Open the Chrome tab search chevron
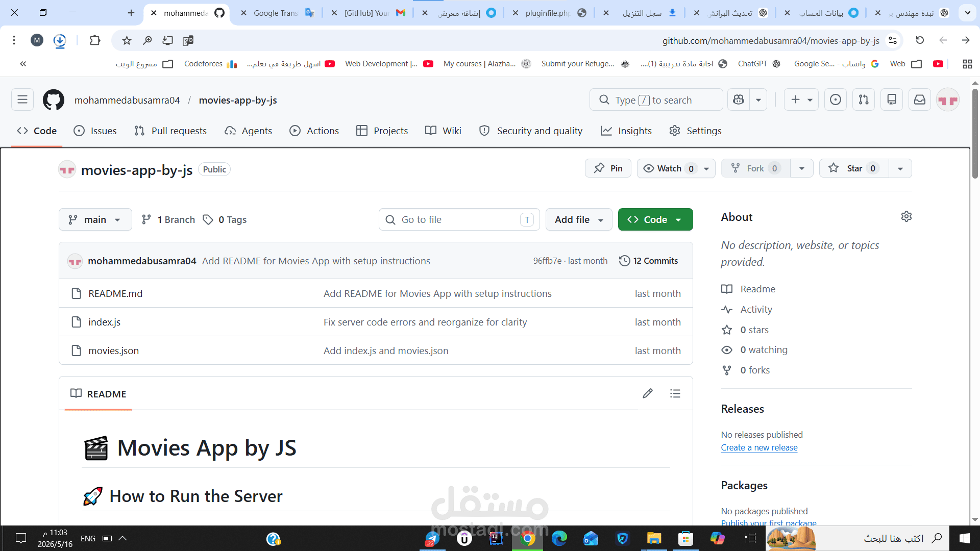 (967, 13)
